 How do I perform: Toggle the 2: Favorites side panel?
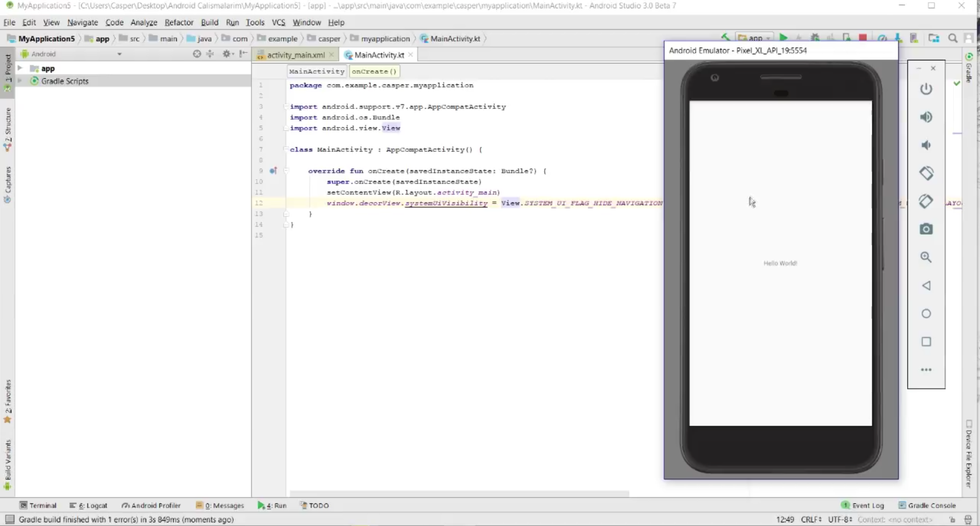8,401
